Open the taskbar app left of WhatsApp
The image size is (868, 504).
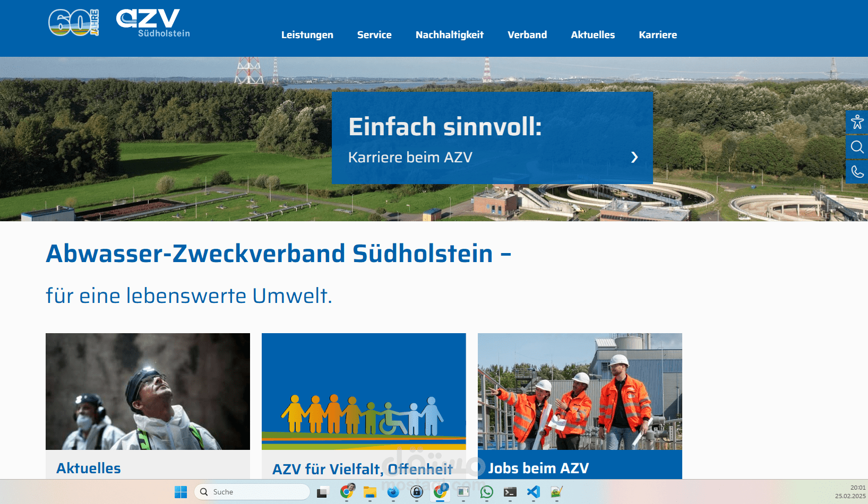[463, 492]
